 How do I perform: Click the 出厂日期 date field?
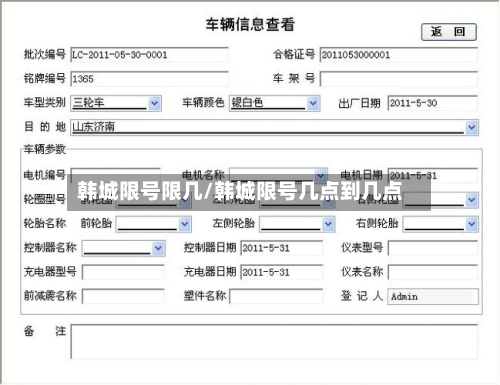pyautogui.click(x=433, y=103)
